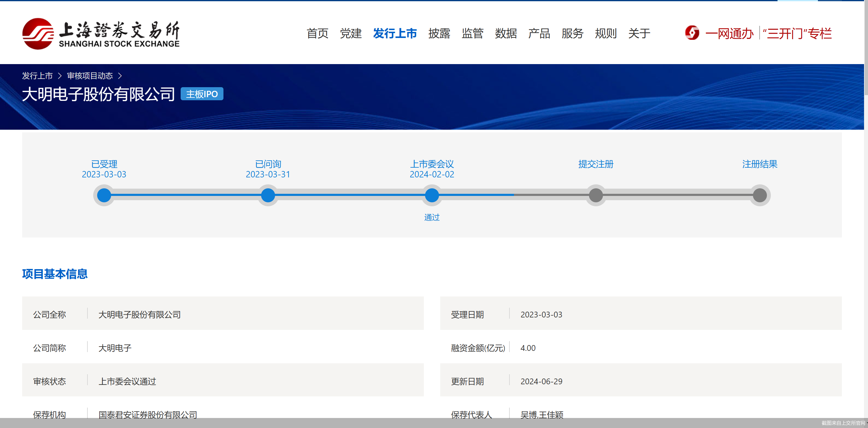Select the 提交注册 timeline node

tap(596, 195)
